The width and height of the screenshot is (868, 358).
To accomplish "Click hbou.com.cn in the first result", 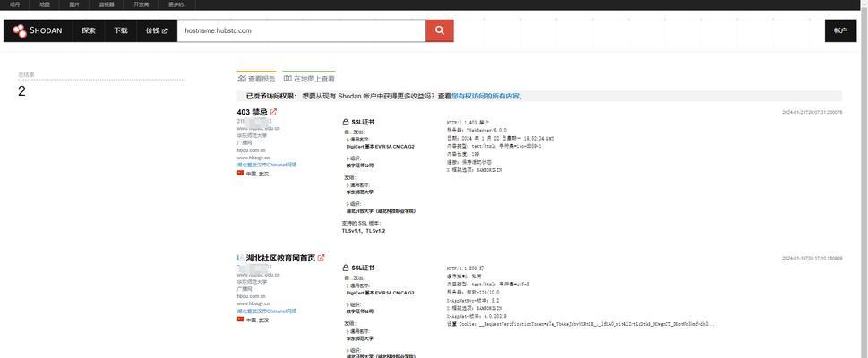I will (x=252, y=150).
